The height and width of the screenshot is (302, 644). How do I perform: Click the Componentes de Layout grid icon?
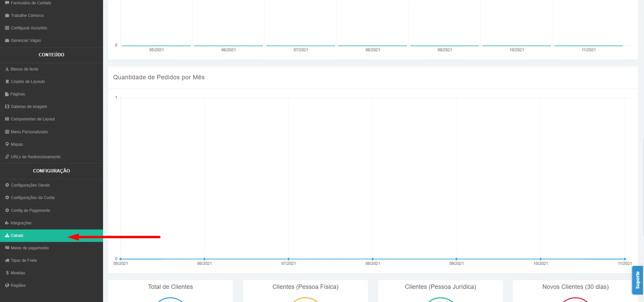tap(7, 119)
